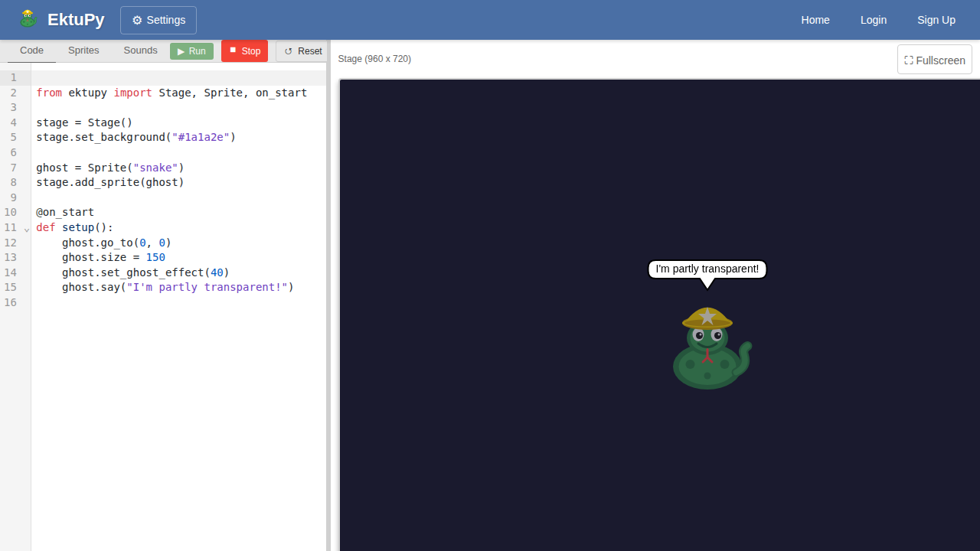Switch to the Code tab

coord(31,51)
